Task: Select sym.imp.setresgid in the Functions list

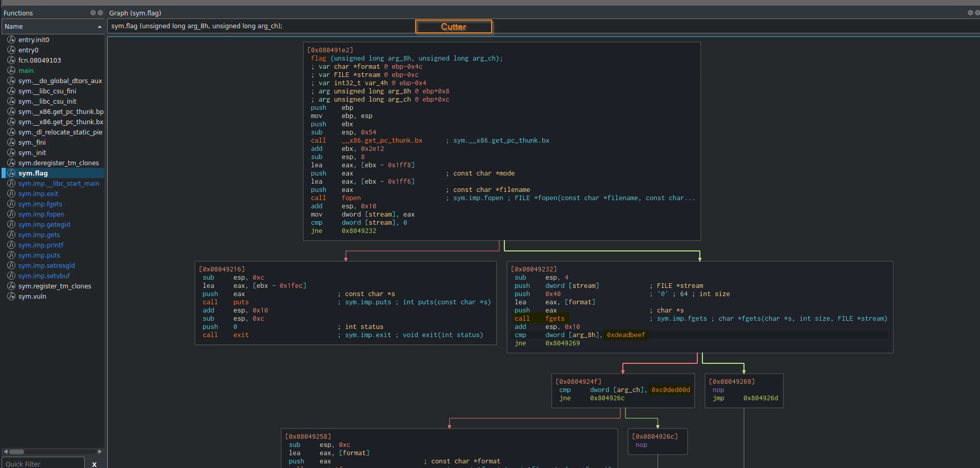Action: click(53, 265)
